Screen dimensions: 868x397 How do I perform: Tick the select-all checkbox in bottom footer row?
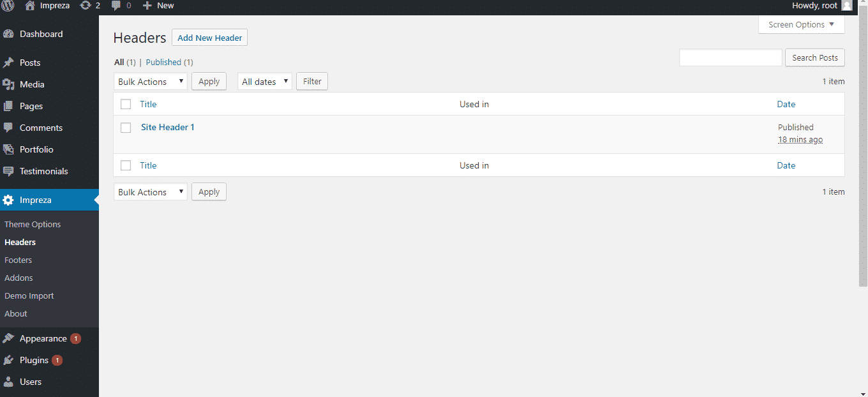click(x=126, y=165)
